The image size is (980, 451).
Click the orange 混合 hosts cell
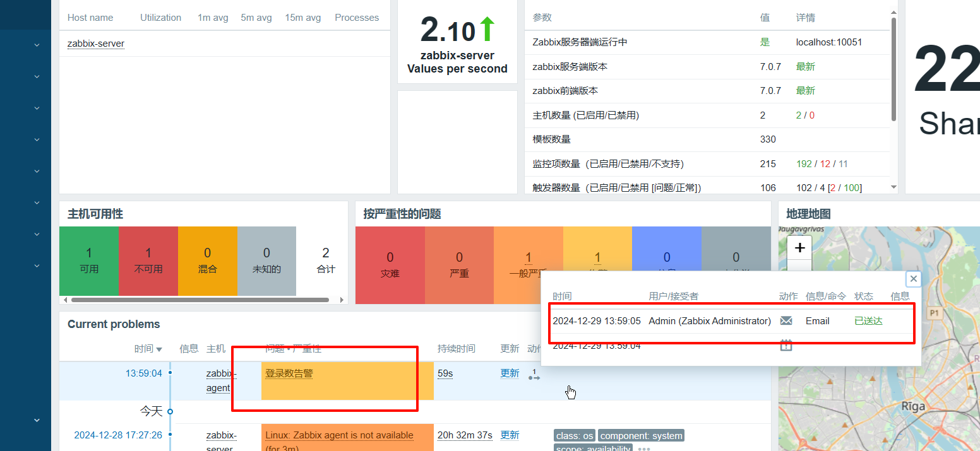pos(208,261)
